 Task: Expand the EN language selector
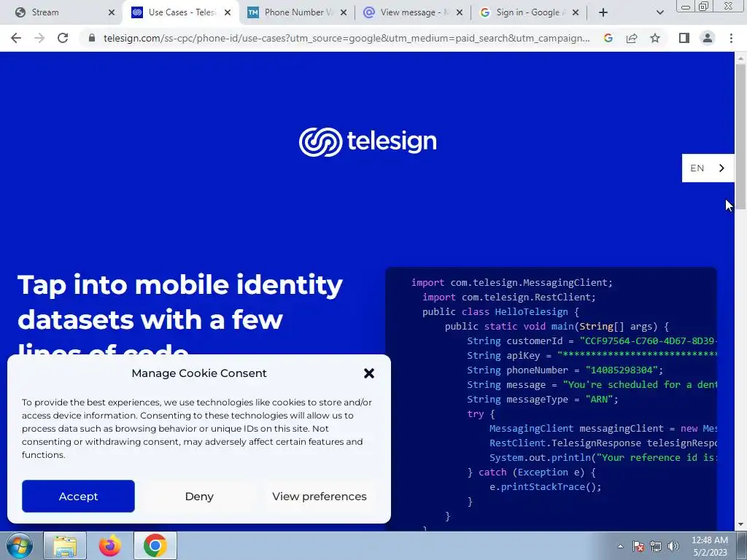click(x=708, y=168)
